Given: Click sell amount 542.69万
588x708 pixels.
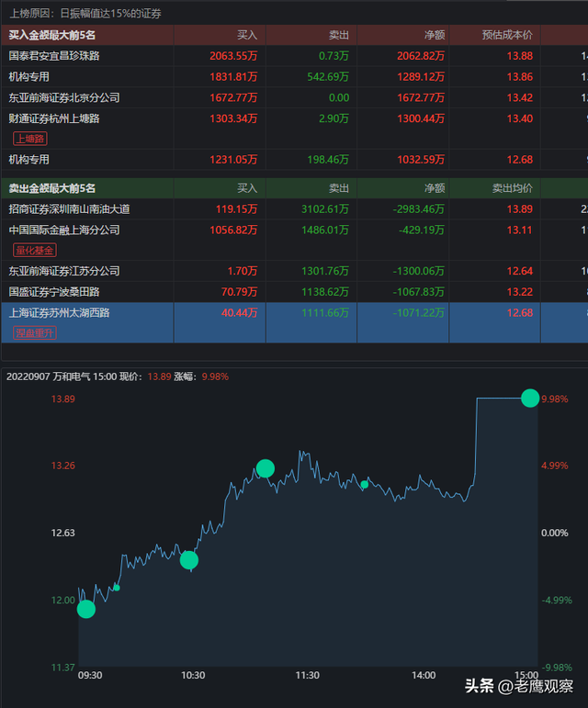Looking at the screenshot, I should [328, 77].
